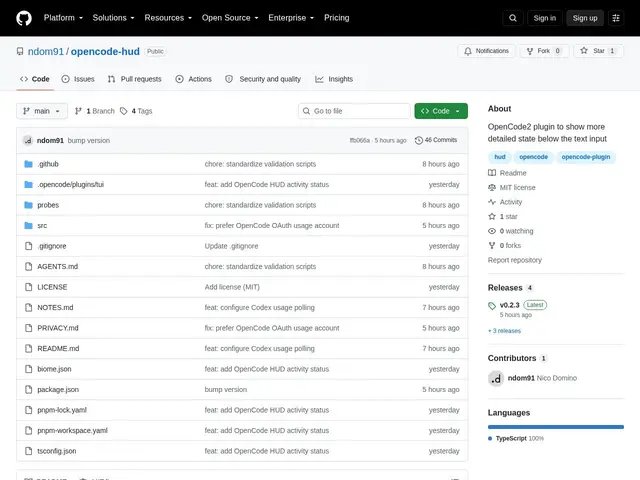The width and height of the screenshot is (640, 480).
Task: Expand the Platform menu
Action: click(x=63, y=18)
